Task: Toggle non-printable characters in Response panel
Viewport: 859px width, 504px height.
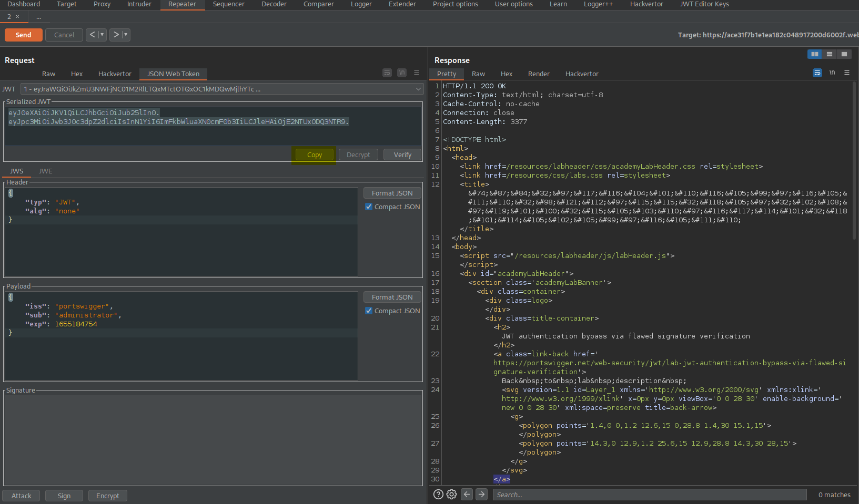Action: pos(832,73)
